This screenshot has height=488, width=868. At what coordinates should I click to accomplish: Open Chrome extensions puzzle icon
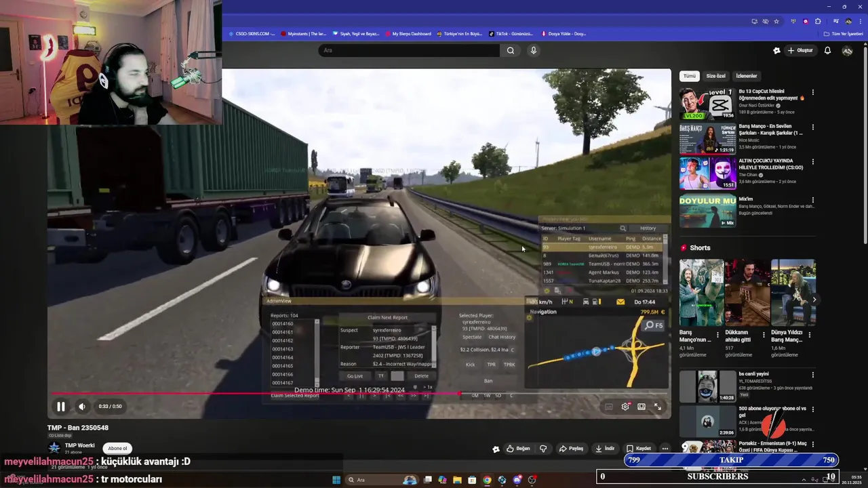pos(818,21)
